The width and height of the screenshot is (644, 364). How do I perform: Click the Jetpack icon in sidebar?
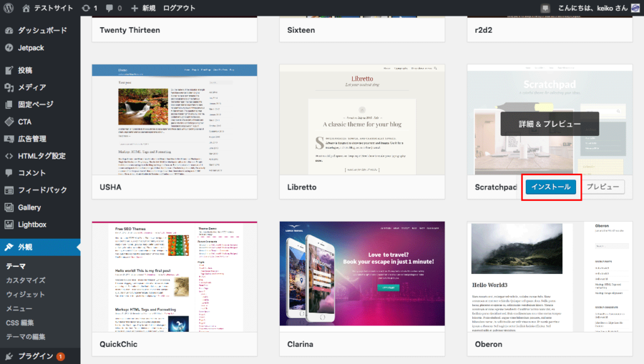9,48
